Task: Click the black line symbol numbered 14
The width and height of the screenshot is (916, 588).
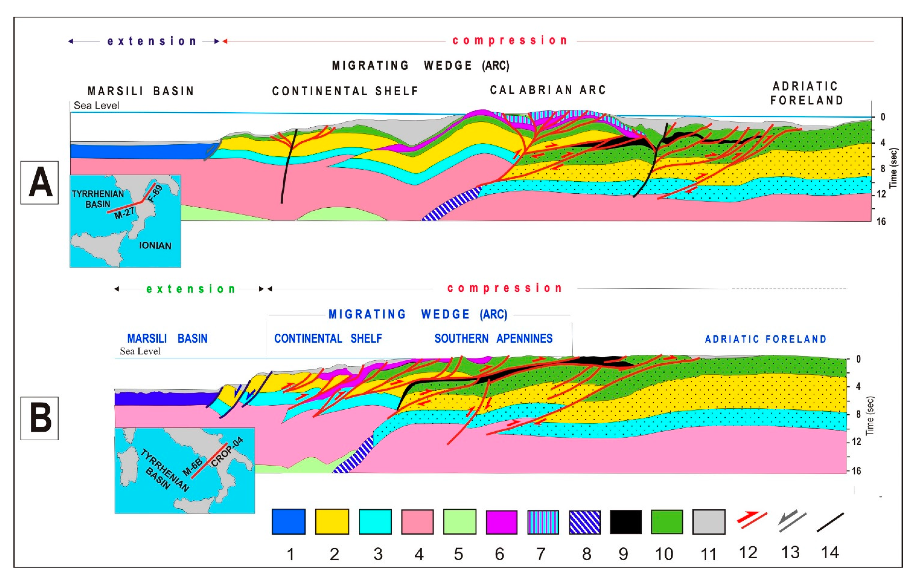Action: pos(830,522)
